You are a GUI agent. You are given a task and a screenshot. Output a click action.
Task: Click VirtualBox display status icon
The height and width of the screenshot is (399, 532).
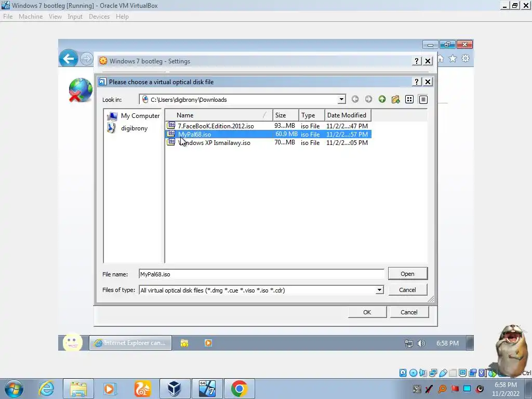click(462, 373)
